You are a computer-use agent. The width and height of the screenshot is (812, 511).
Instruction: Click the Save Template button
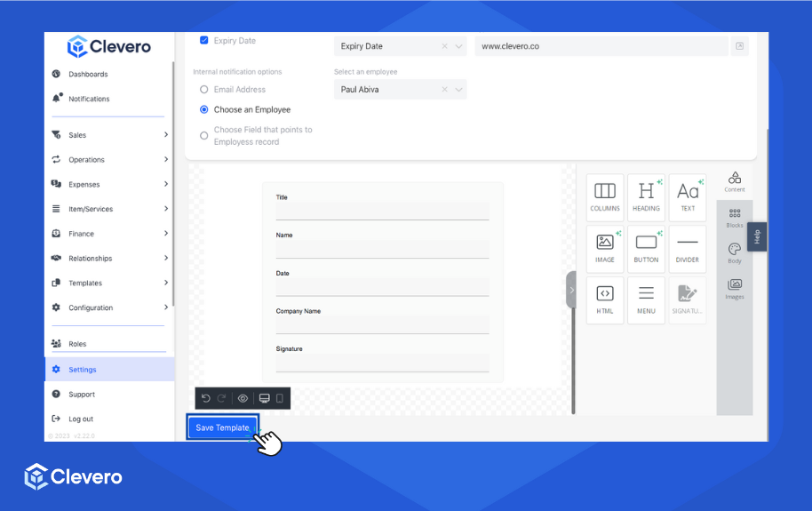pos(223,427)
